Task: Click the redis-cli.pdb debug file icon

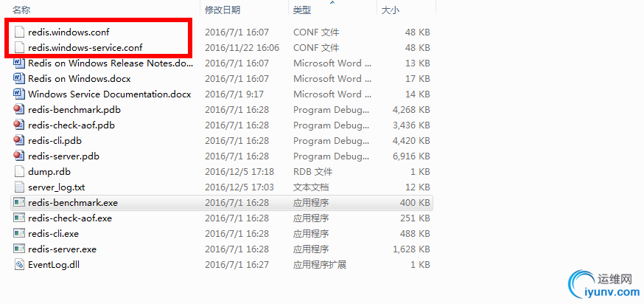Action: 19,141
